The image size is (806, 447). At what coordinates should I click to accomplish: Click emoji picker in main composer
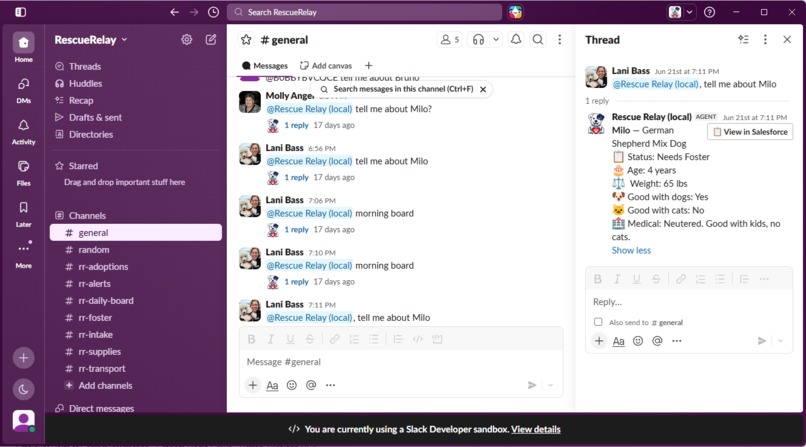click(291, 385)
